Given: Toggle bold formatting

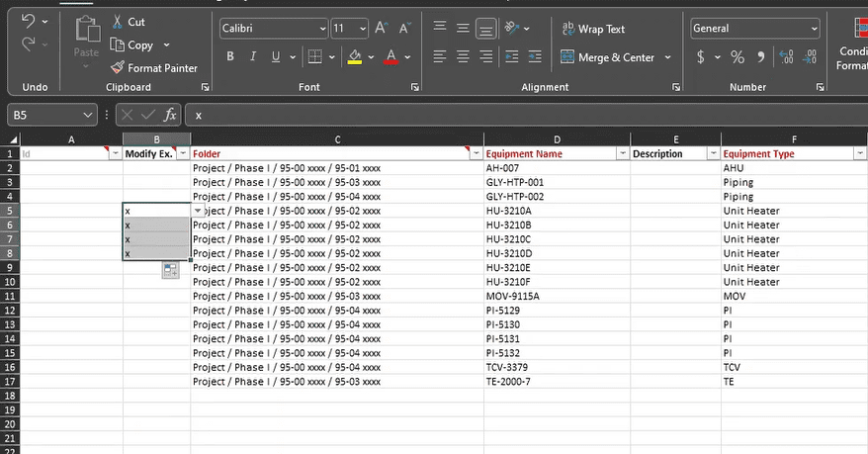Looking at the screenshot, I should point(230,56).
